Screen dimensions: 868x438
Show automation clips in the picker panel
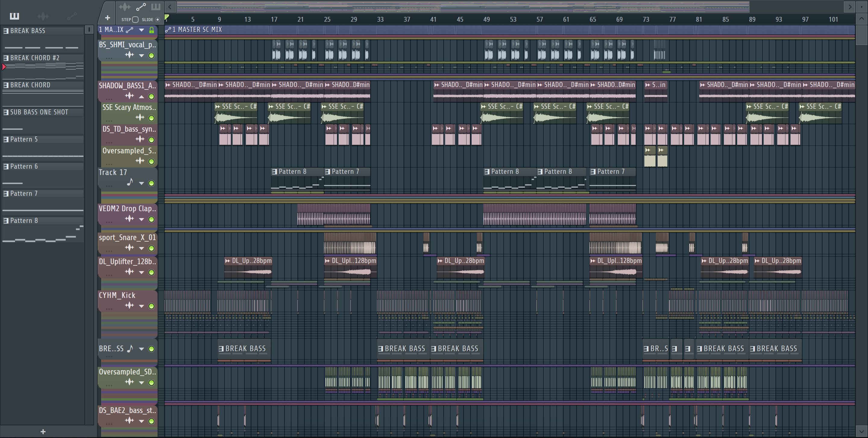[72, 16]
